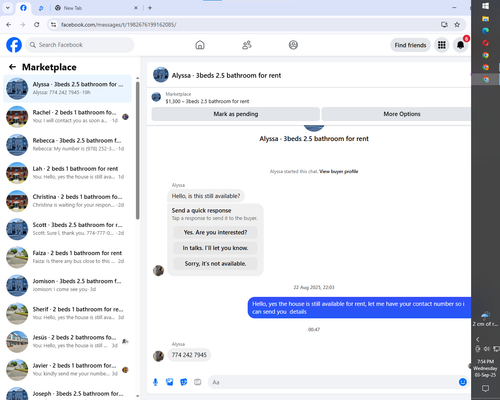Choose a sticker from the composer
The width and height of the screenshot is (500, 400).
click(x=184, y=382)
